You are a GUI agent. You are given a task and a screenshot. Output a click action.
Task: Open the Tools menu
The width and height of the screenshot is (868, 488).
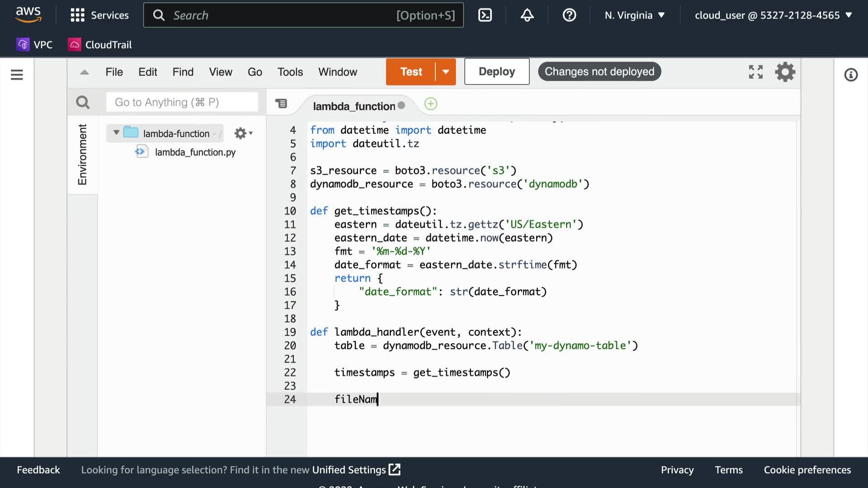(x=290, y=72)
